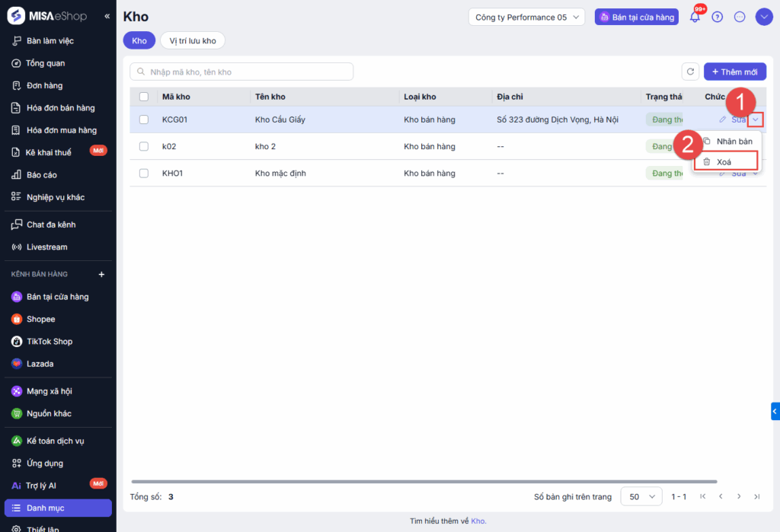Open TikTok Shop channel
Image resolution: width=780 pixels, height=532 pixels.
coord(50,342)
